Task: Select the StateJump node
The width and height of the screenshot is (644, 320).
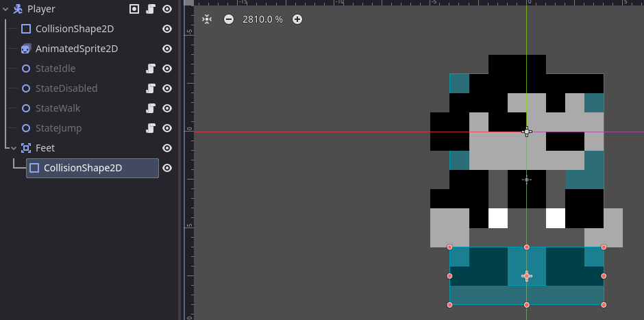Action: [59, 128]
